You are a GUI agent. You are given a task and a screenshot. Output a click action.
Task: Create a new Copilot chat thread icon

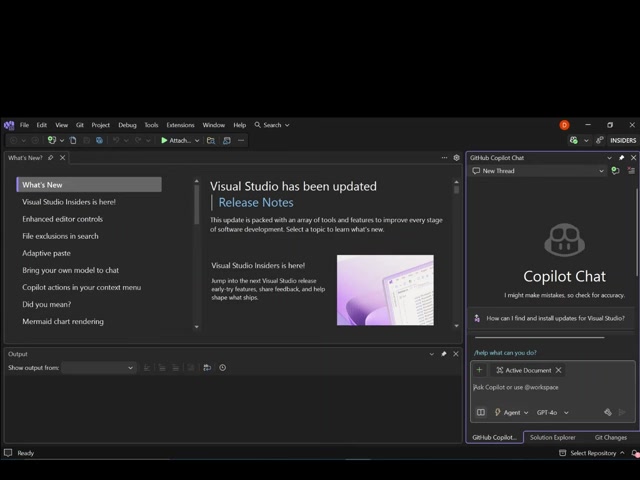[x=615, y=171]
